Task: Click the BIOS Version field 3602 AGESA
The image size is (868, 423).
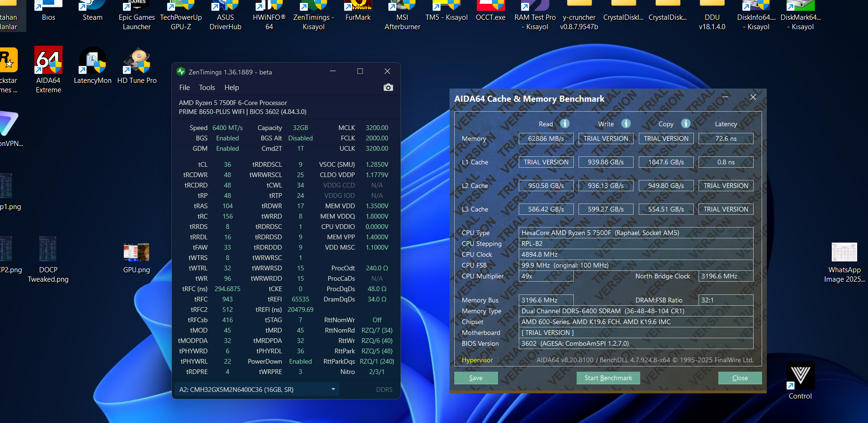Action: [636, 343]
